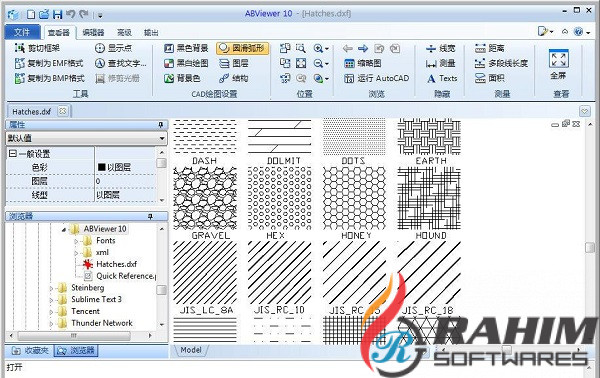The height and width of the screenshot is (378, 600).
Task: Open 查找文字 find text tool
Action: 121,63
